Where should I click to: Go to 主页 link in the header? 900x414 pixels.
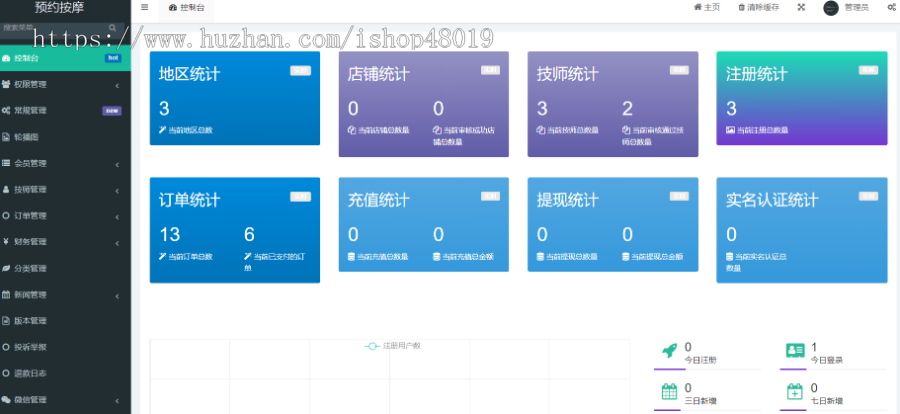[707, 7]
